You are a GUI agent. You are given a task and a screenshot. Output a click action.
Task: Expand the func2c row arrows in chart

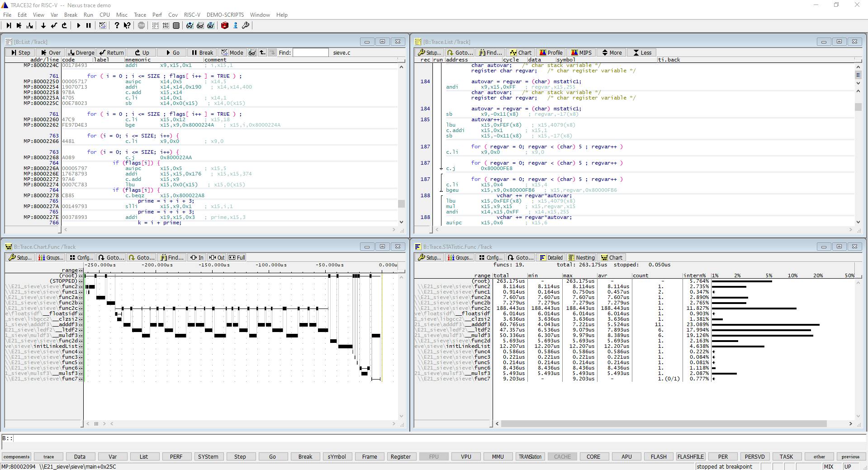[x=81, y=309]
